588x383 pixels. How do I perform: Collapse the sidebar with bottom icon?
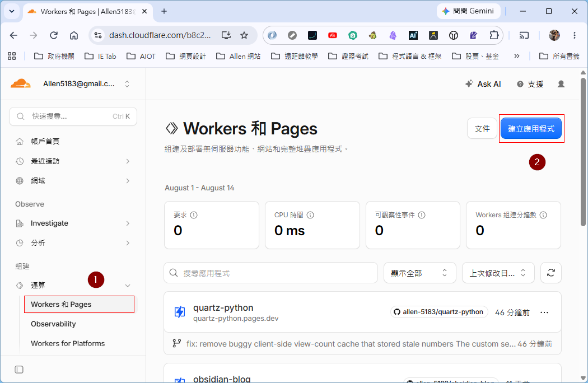[x=19, y=370]
